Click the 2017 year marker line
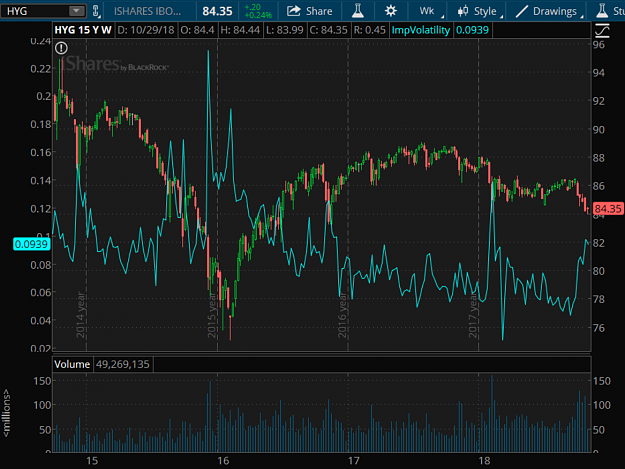Viewport: 625px width, 469px height. pyautogui.click(x=478, y=195)
